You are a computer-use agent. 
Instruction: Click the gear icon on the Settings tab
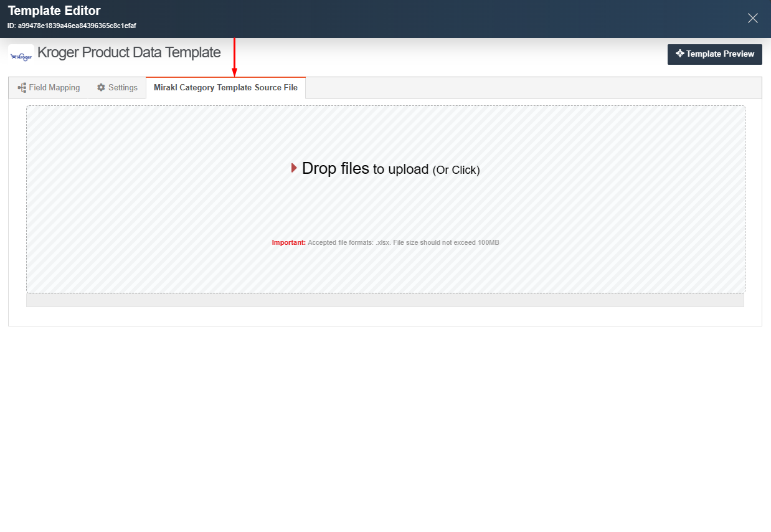pos(100,87)
